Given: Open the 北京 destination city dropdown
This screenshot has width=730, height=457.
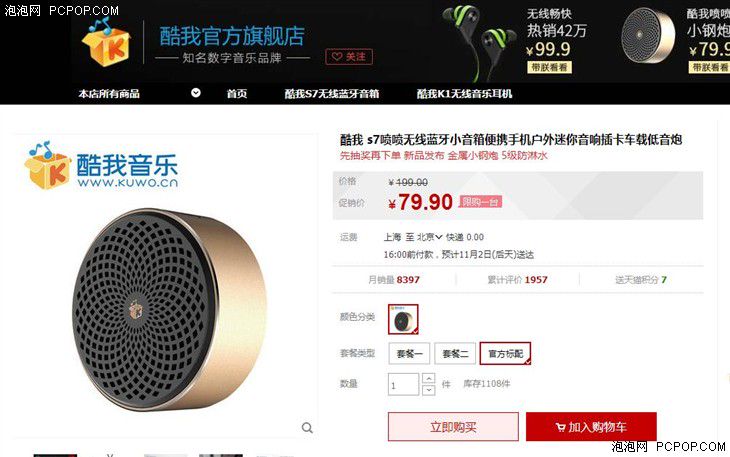Looking at the screenshot, I should click(x=430, y=237).
